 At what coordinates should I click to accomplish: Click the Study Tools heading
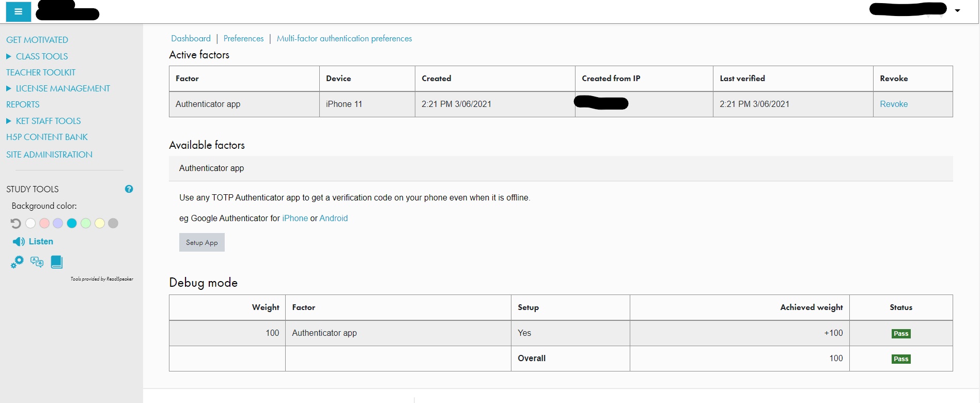point(33,189)
